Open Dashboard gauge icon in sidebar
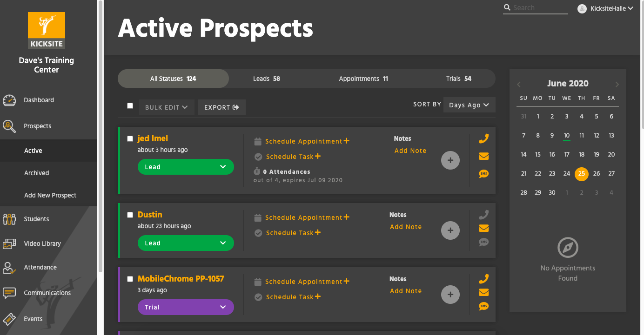644x335 pixels. tap(9, 100)
